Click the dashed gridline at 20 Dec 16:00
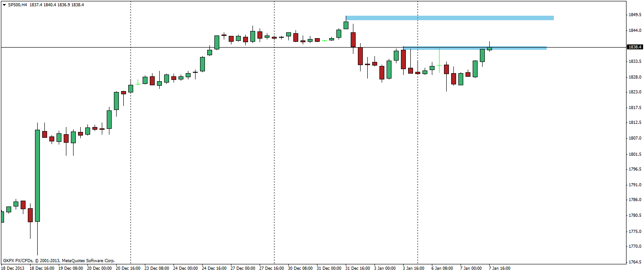Viewport: 644px width, 272px height. (x=130, y=135)
